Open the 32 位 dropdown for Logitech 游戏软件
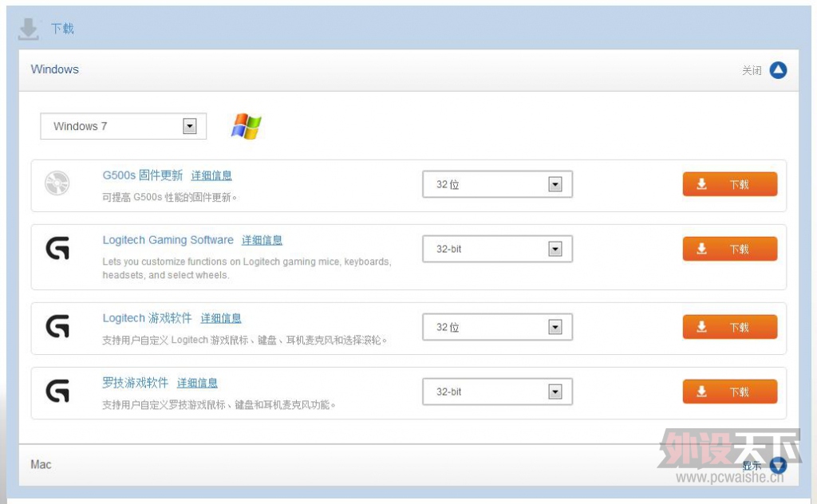The image size is (817, 504). pos(497,327)
